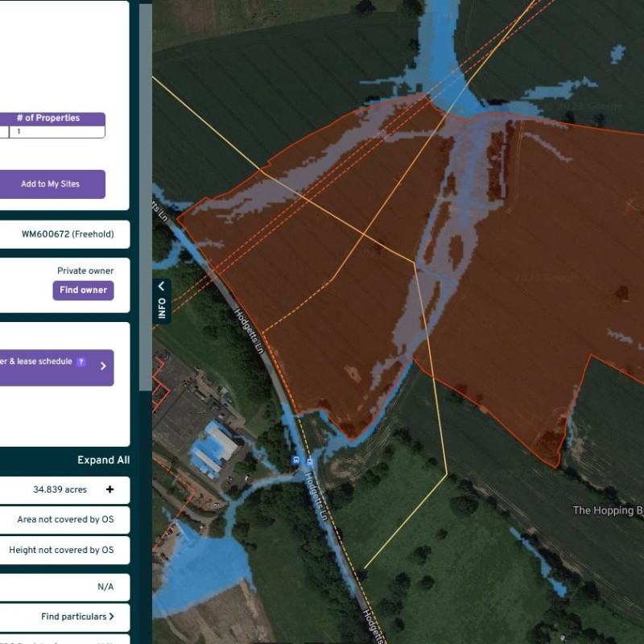
Task: Click the properties count cell showing 1
Action: point(56,131)
